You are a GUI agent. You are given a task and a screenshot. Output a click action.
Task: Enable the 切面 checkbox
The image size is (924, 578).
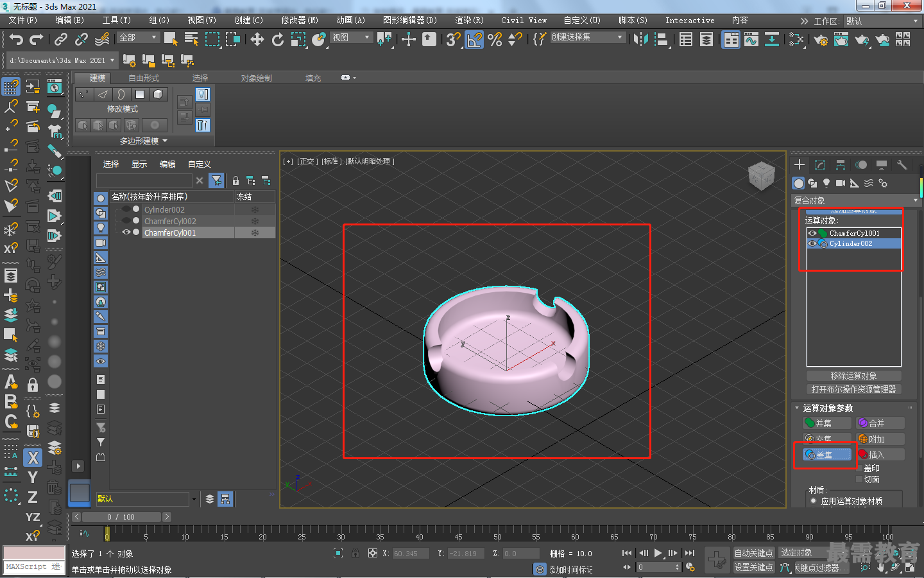click(860, 480)
